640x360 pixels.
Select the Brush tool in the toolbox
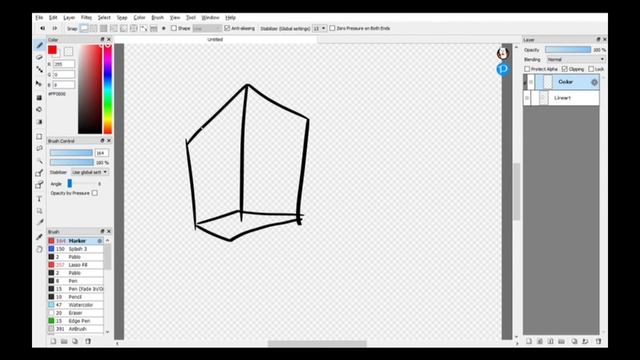(x=40, y=45)
